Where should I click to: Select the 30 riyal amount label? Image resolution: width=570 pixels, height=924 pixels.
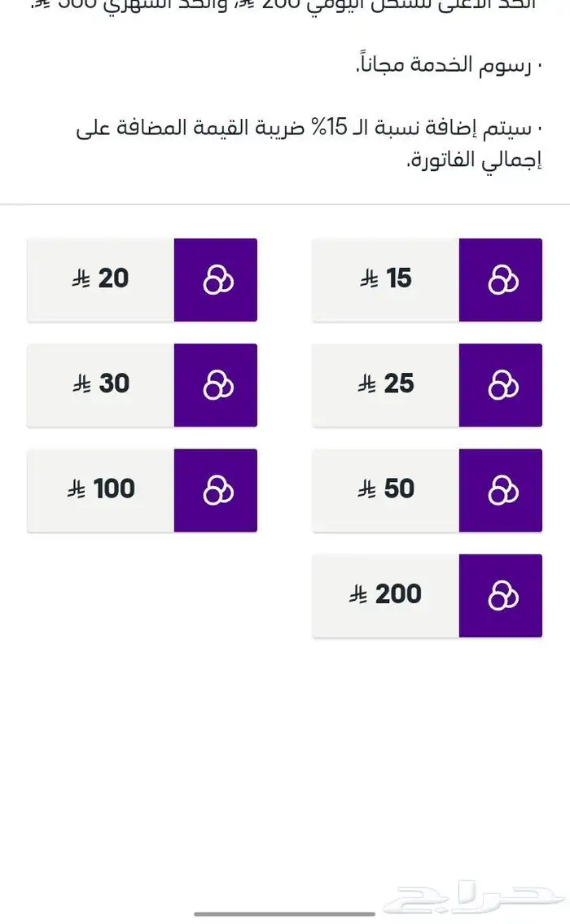[x=101, y=384]
